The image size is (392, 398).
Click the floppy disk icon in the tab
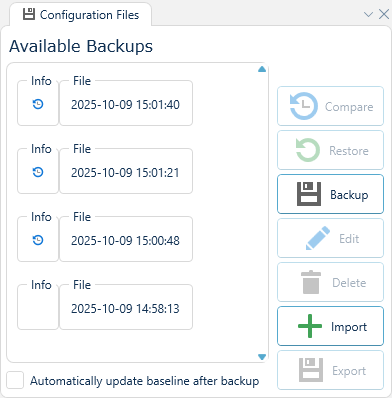(x=29, y=14)
